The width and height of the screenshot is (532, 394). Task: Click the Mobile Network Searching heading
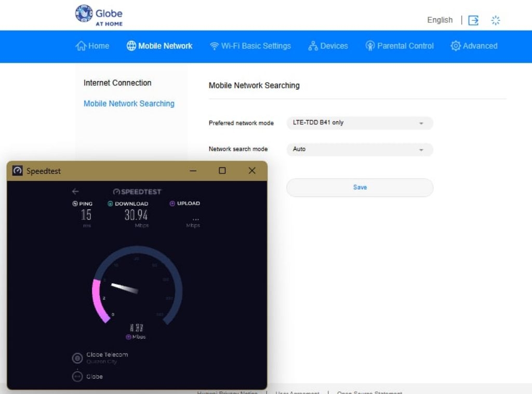pyautogui.click(x=254, y=86)
